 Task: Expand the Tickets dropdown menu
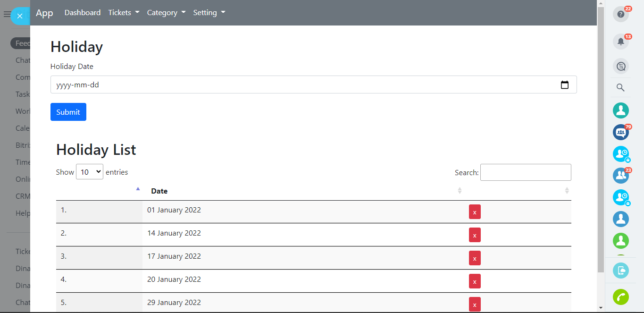pos(124,13)
